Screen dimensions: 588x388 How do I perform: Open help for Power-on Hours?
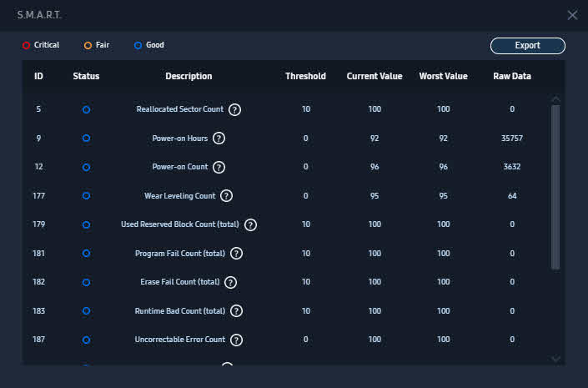[219, 139]
